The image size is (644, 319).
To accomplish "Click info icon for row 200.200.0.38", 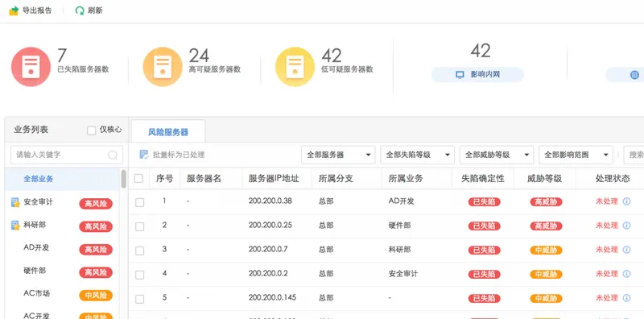I will point(626,201).
